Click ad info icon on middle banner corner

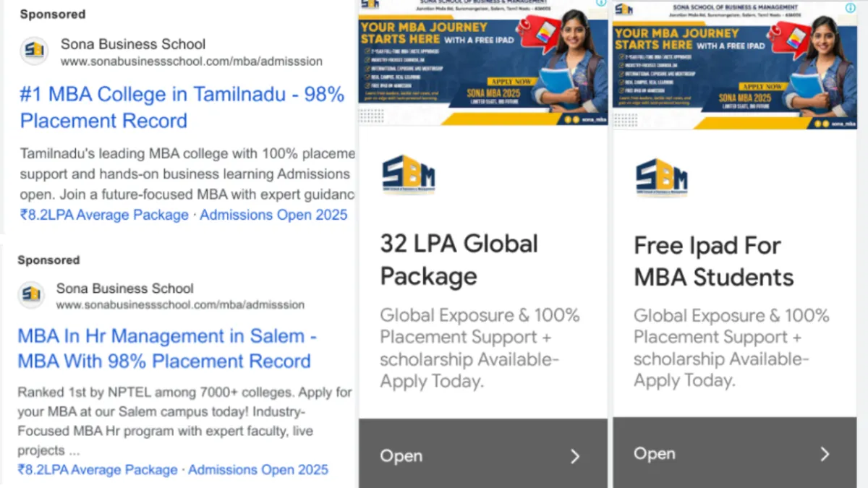click(601, 4)
